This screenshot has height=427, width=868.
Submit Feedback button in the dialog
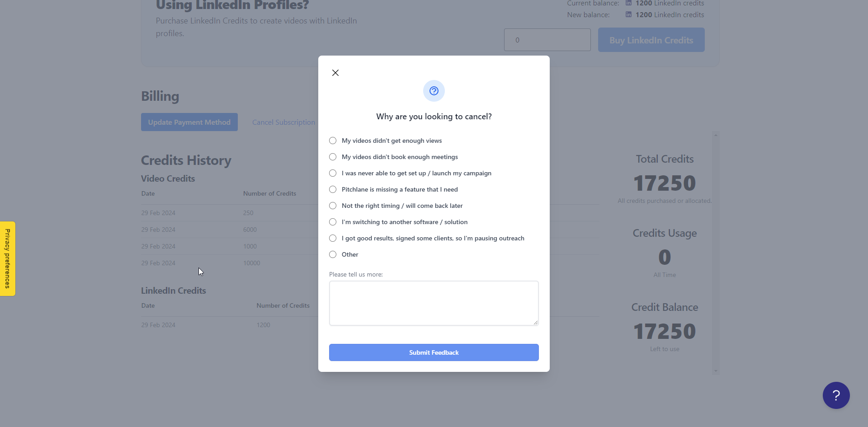(x=434, y=352)
